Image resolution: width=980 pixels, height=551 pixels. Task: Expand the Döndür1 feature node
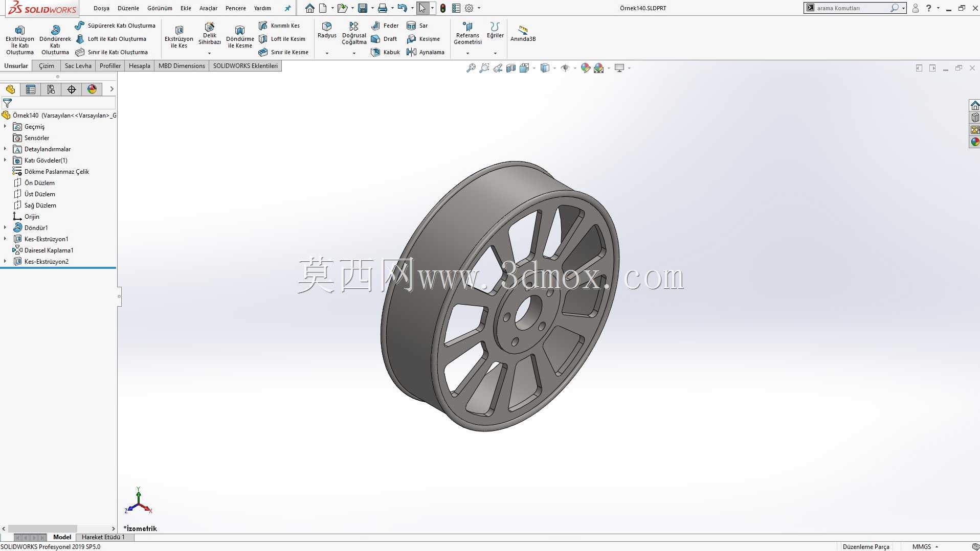tap(5, 227)
